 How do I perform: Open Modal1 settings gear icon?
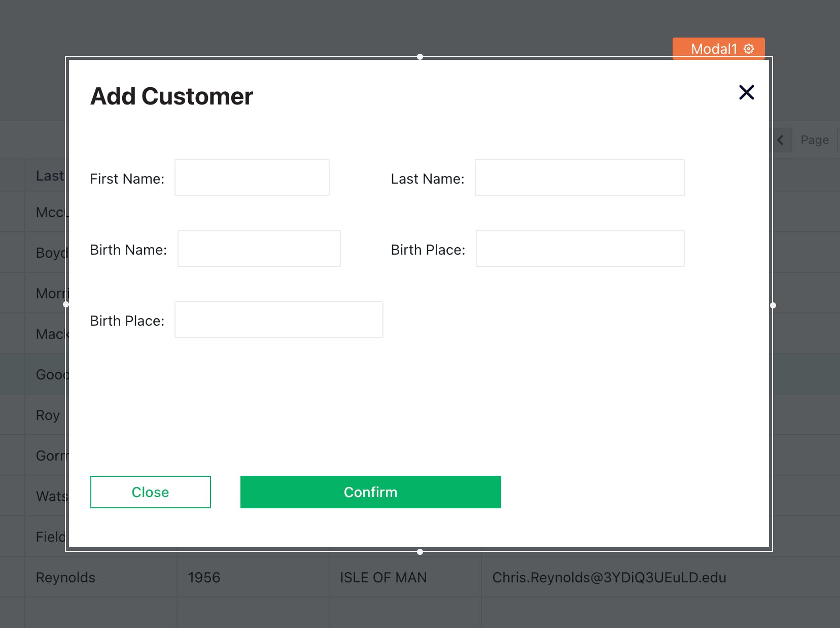[749, 49]
